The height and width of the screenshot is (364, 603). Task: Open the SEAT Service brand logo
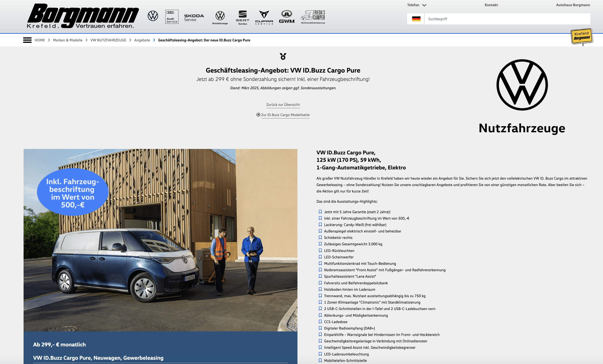(242, 18)
